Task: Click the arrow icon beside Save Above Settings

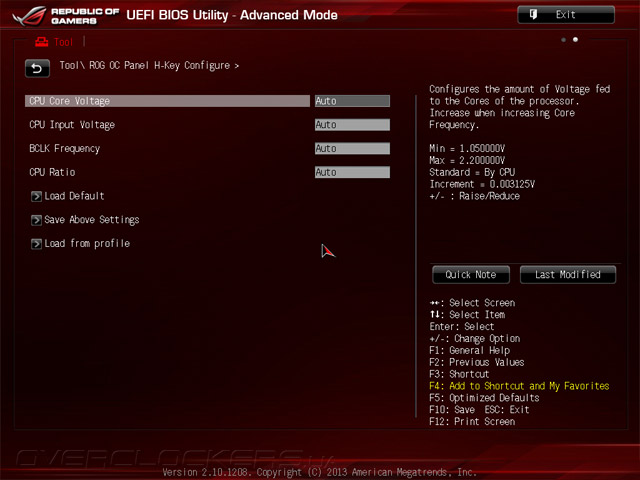Action: click(36, 220)
